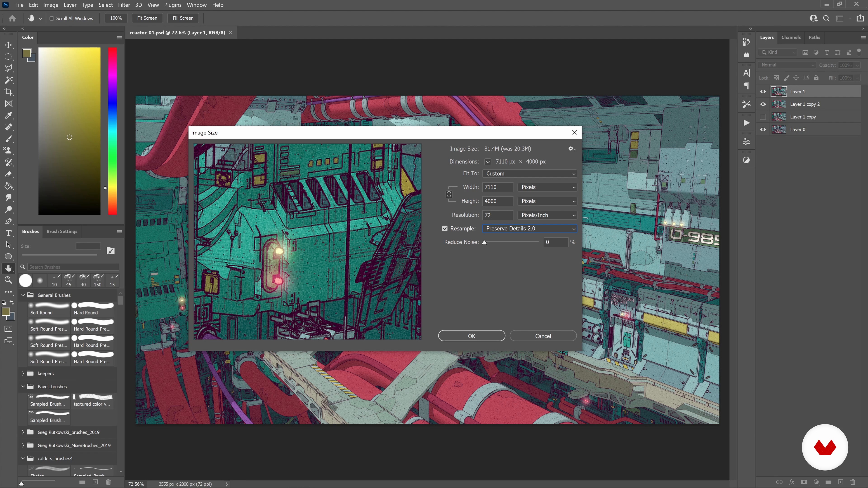The image size is (868, 488).
Task: Select the Polygonal Lasso tool
Action: tap(8, 68)
